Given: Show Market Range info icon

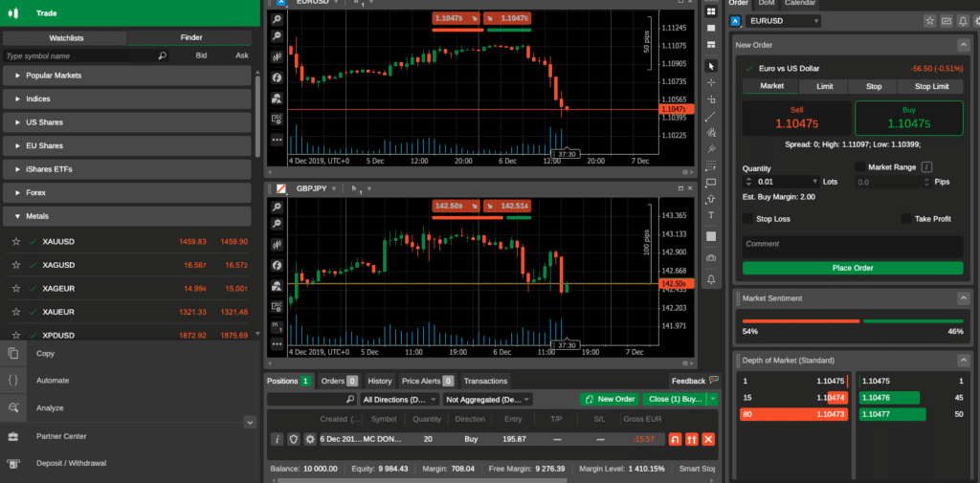Looking at the screenshot, I should pyautogui.click(x=927, y=166).
